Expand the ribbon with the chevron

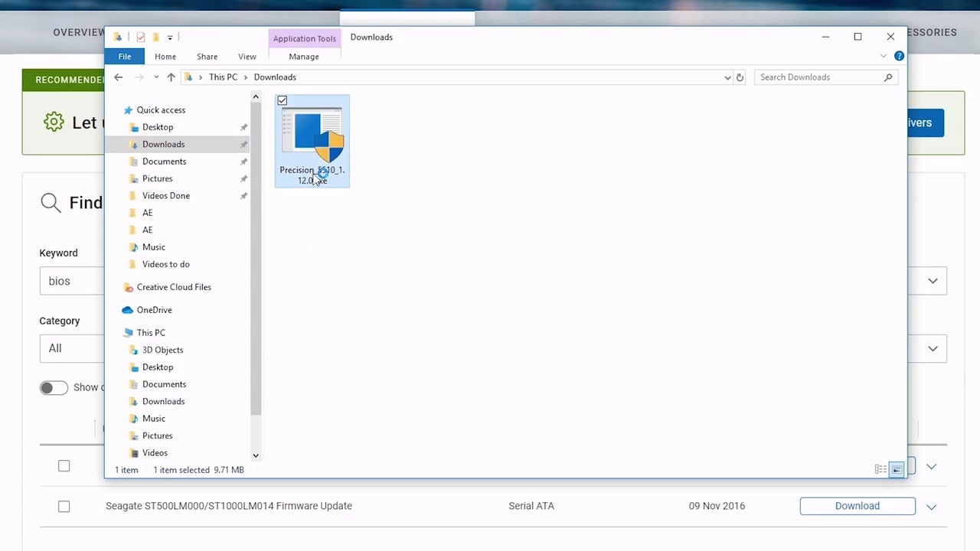[884, 56]
